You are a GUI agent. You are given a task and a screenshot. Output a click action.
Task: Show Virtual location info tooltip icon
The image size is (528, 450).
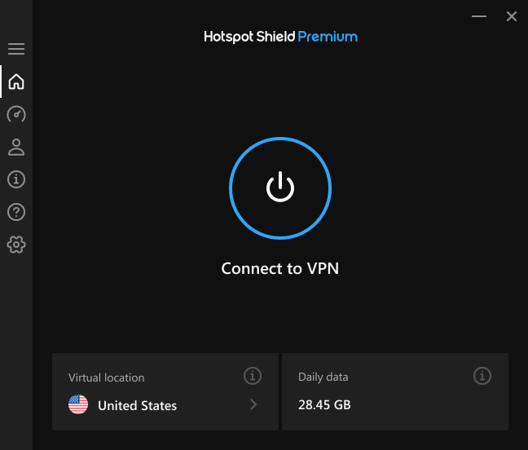coord(253,376)
